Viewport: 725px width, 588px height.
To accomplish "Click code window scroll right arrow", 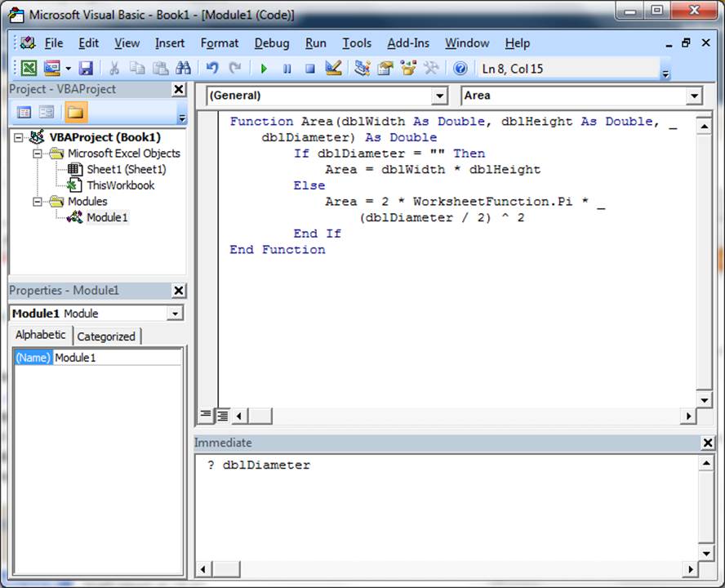I will pyautogui.click(x=688, y=416).
